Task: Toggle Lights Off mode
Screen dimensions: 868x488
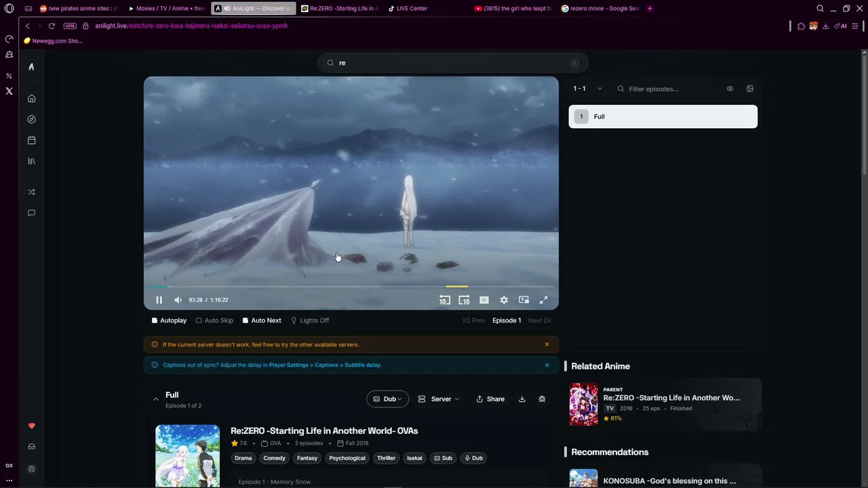Action: (310, 321)
